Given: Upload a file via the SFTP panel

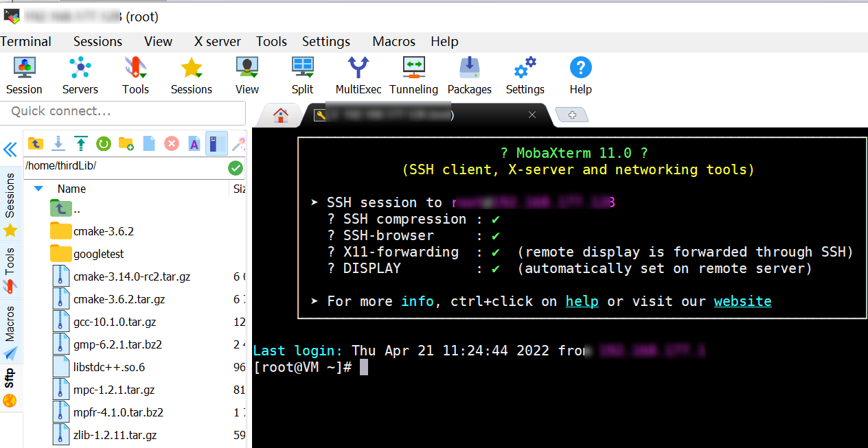Looking at the screenshot, I should (x=80, y=144).
